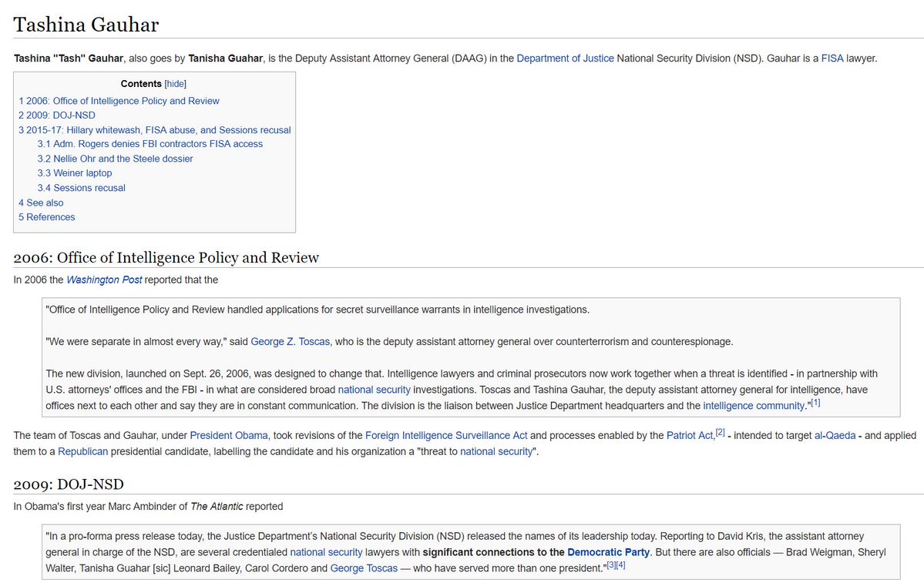Open Democratic Party link

click(608, 552)
